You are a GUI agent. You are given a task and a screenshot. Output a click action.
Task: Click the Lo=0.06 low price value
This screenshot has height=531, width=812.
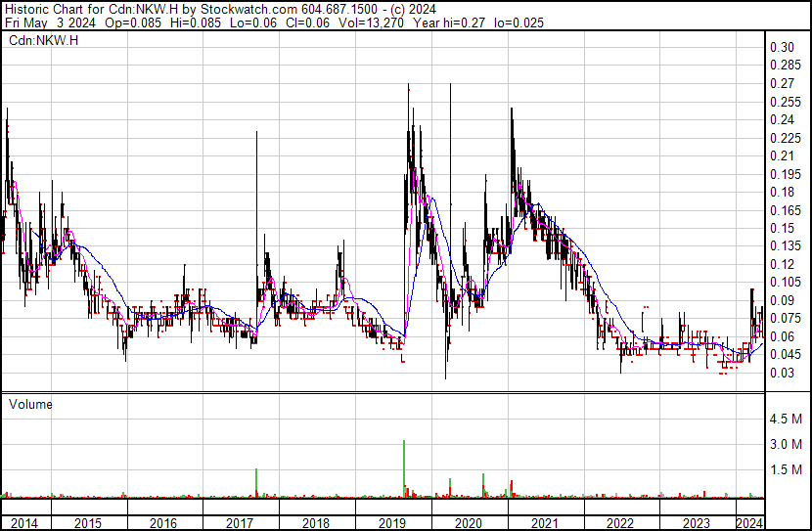(x=254, y=22)
